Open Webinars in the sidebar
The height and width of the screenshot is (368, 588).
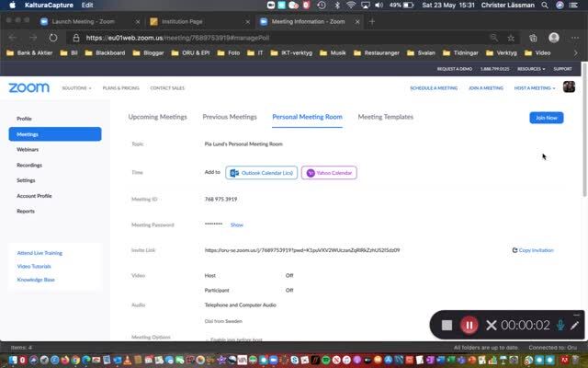28,149
